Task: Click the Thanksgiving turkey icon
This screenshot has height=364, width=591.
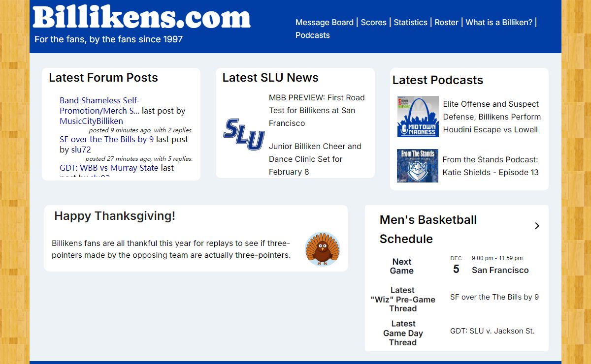Action: (x=323, y=249)
